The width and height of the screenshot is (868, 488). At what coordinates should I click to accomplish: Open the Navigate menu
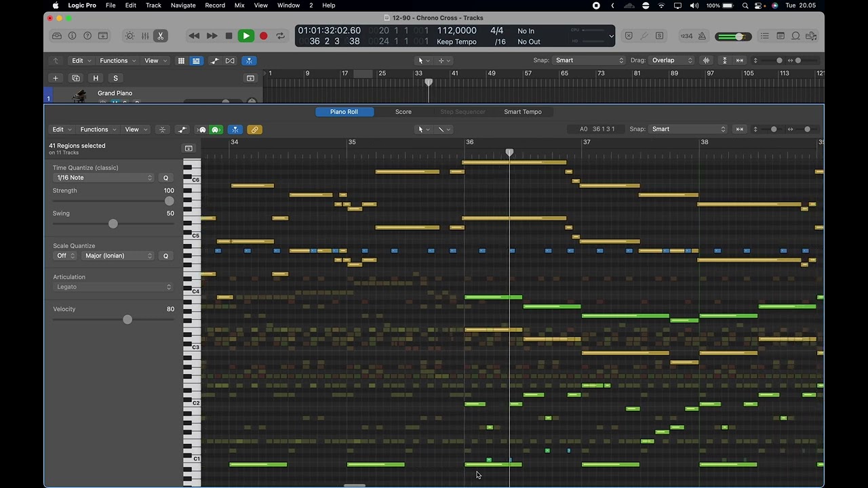coord(183,5)
